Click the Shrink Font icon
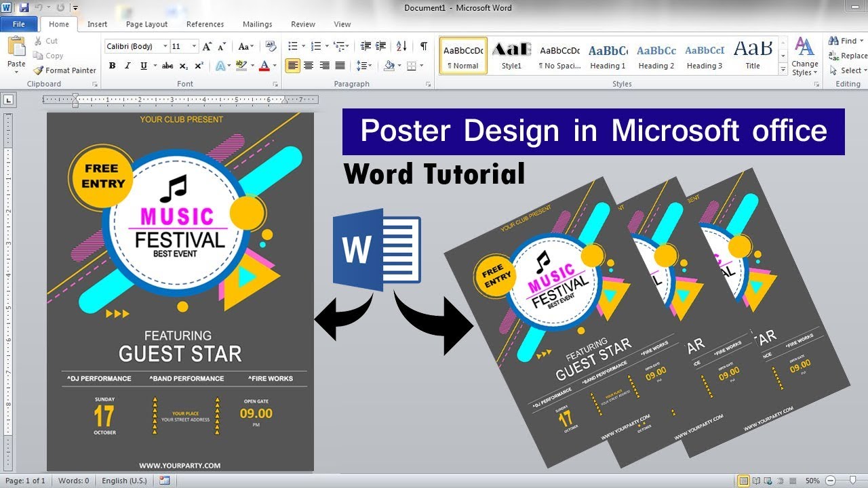Image resolution: width=868 pixels, height=488 pixels. (x=222, y=47)
